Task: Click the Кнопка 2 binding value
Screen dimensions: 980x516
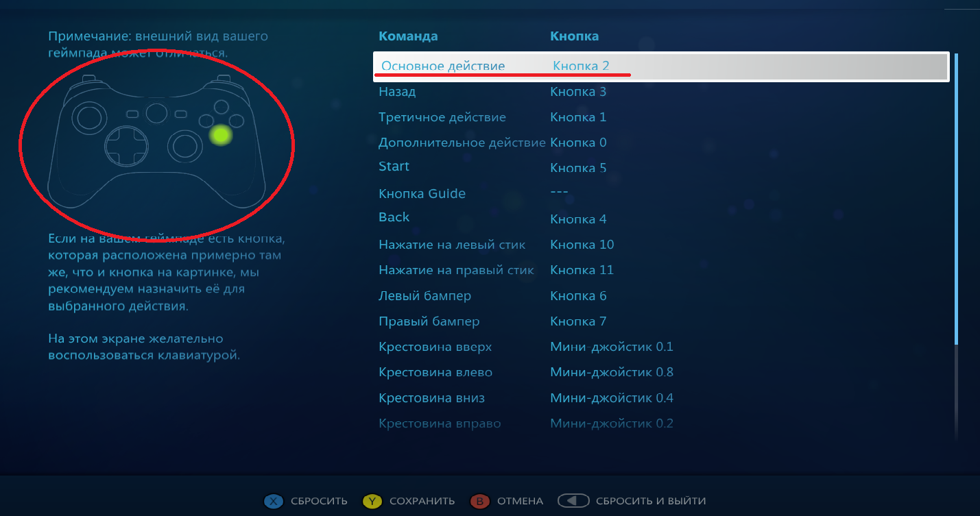Action: (581, 66)
